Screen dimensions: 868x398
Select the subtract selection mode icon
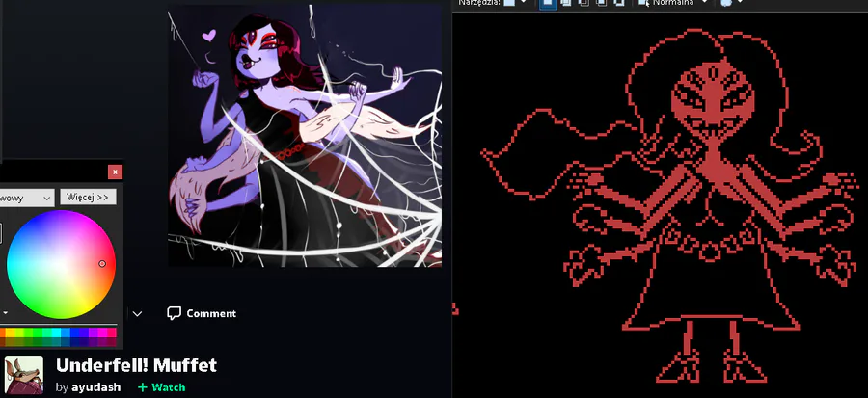click(x=583, y=3)
